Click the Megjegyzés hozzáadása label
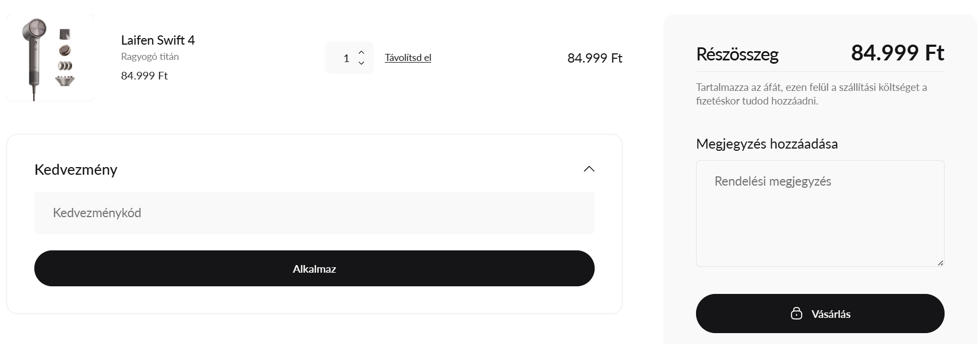 tap(766, 144)
